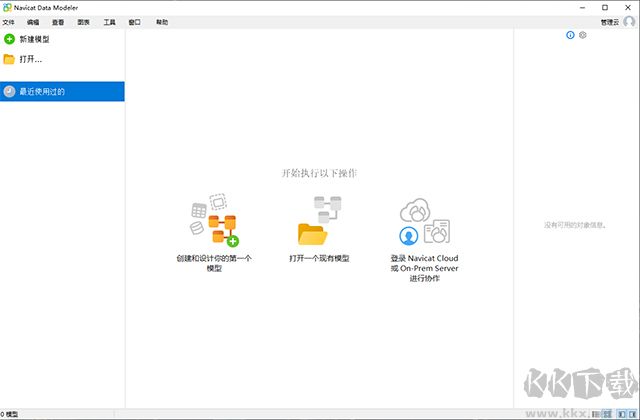Viewport: 640px width, 420px height.
Task: Select the 最近使用过的 sidebar entry
Action: [x=62, y=91]
